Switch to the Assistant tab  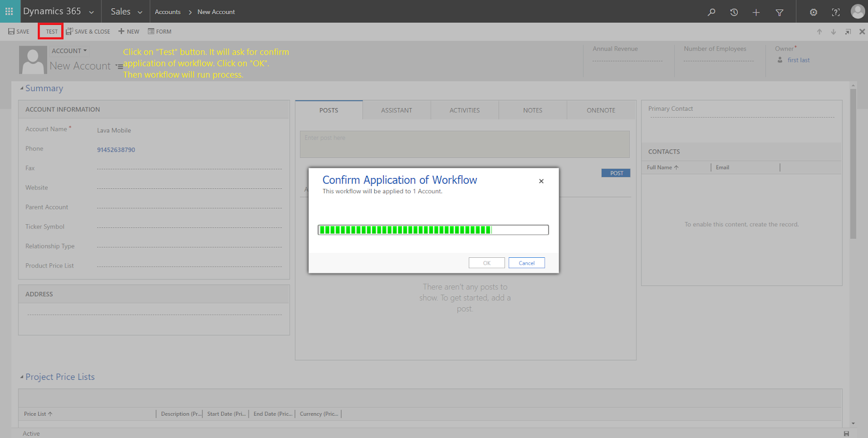coord(397,110)
